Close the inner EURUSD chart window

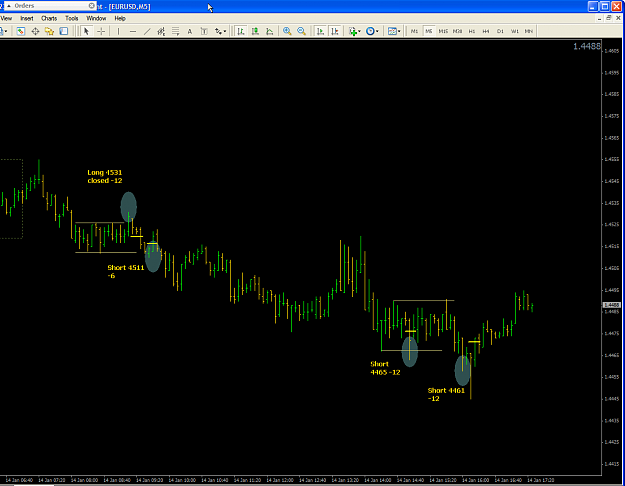pyautogui.click(x=618, y=18)
